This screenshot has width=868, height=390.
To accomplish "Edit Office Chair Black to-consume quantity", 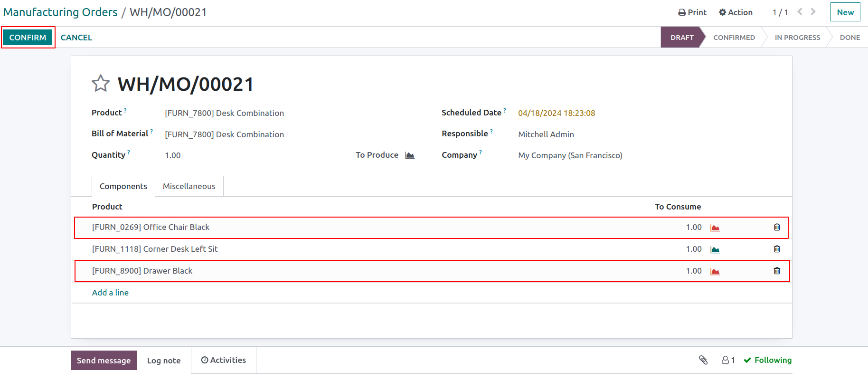I will [694, 227].
